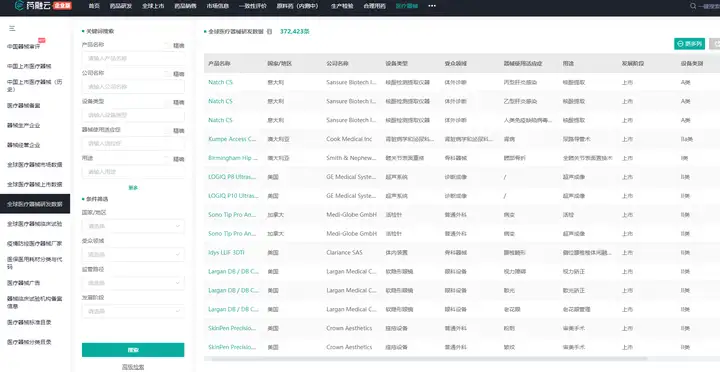Open 药品研发 in top navigation

[121, 6]
